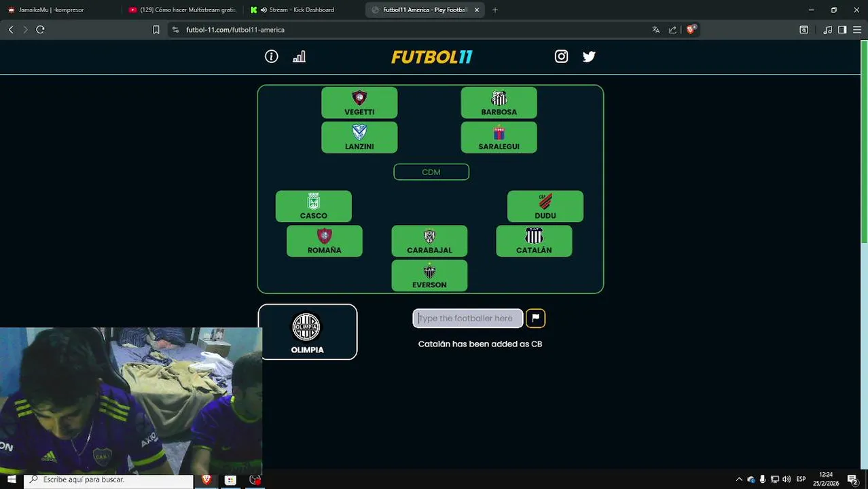
Task: Click the Olimpia club card
Action: click(308, 331)
